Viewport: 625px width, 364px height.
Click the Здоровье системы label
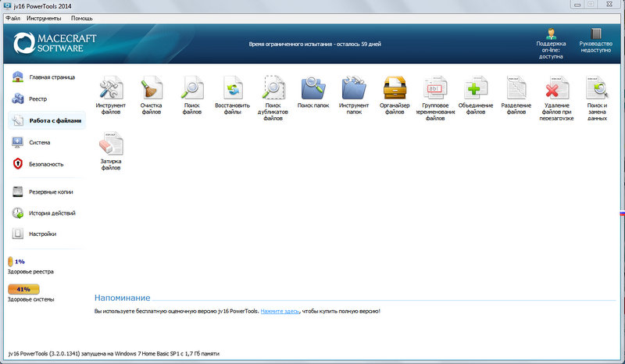[30, 299]
